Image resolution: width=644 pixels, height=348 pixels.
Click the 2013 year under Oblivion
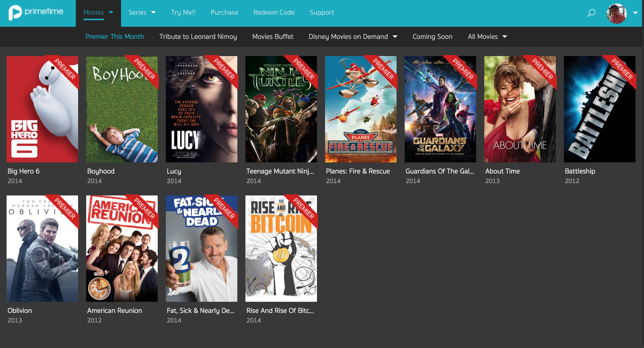(x=15, y=320)
